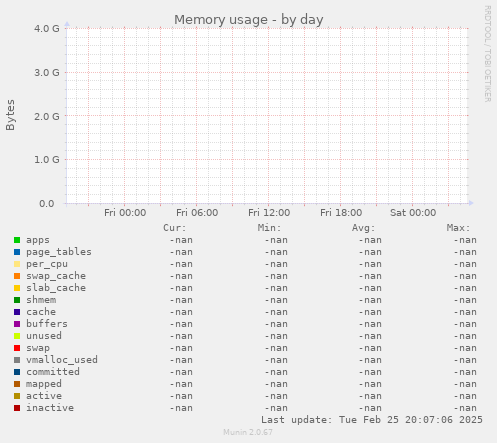Click the page_tables blue color swatch
The height and width of the screenshot is (443, 497).
[17, 252]
